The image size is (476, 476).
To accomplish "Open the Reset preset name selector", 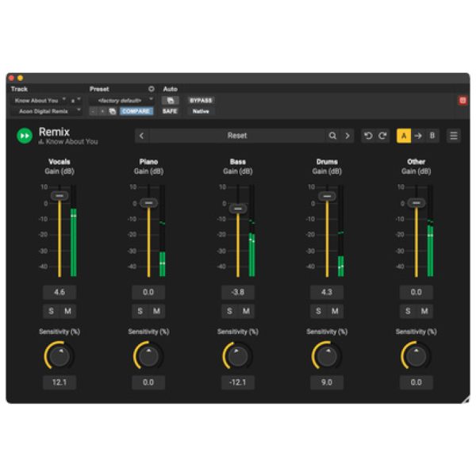I will (x=237, y=136).
